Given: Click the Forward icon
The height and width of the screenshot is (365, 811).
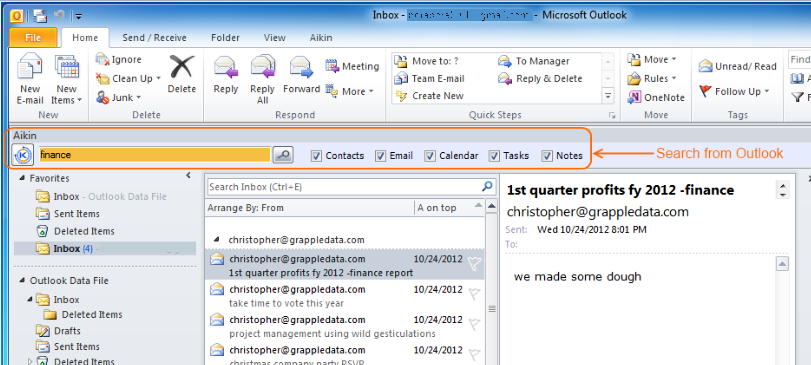Looking at the screenshot, I should click(x=301, y=67).
